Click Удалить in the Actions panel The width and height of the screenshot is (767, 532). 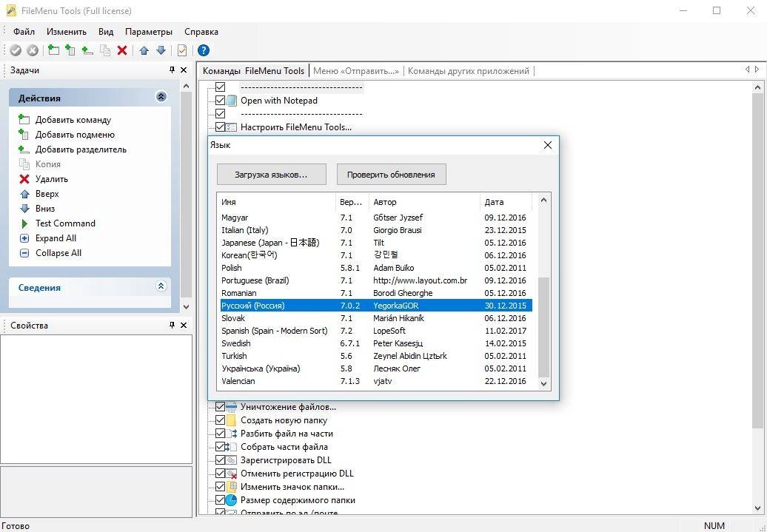point(51,179)
